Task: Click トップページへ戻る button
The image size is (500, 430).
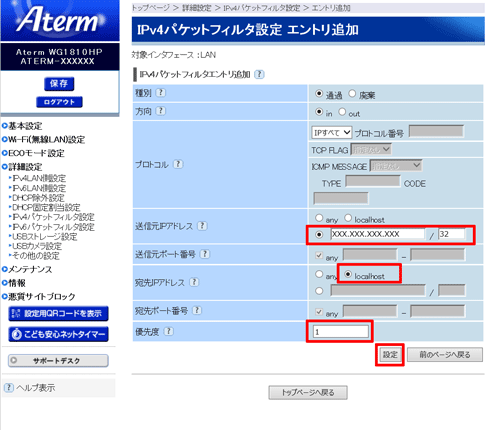Action: pos(308,392)
